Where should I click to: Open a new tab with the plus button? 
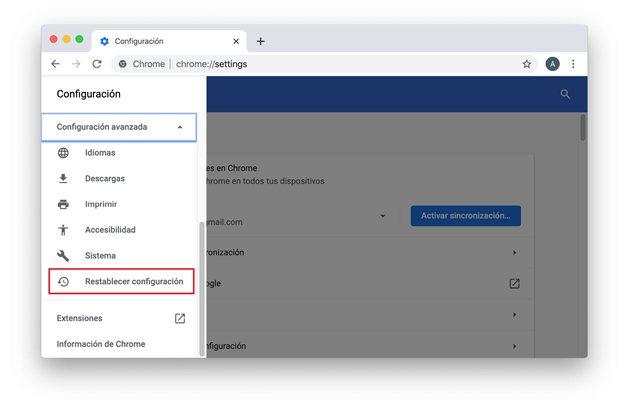point(260,41)
